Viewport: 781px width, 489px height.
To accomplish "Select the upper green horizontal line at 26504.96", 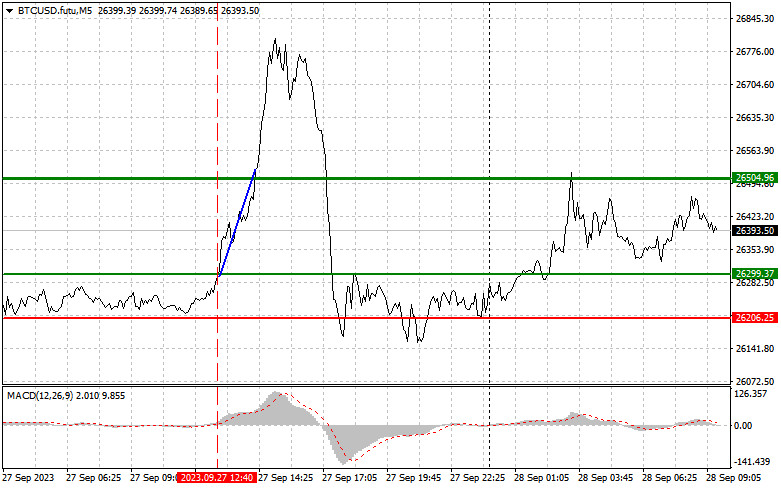I will [367, 178].
